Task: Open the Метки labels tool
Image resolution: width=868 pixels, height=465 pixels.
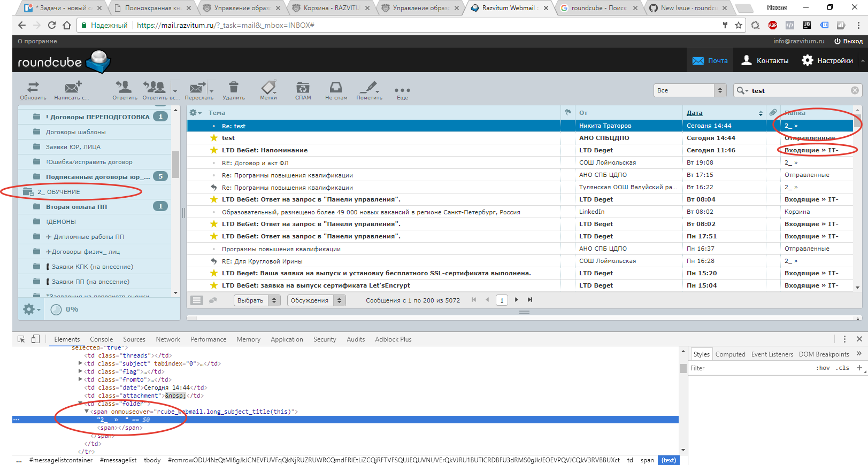Action: (x=268, y=90)
